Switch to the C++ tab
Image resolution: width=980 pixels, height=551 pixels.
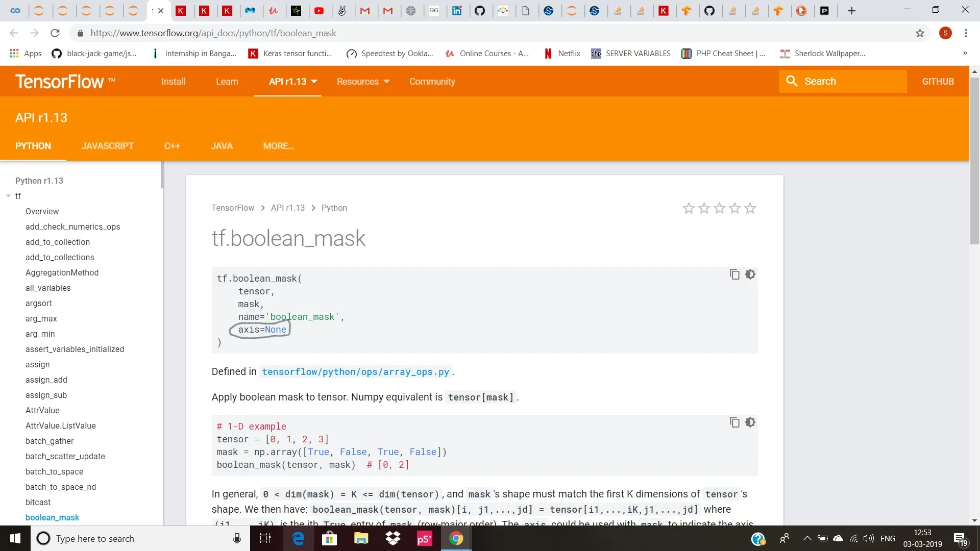(x=172, y=146)
